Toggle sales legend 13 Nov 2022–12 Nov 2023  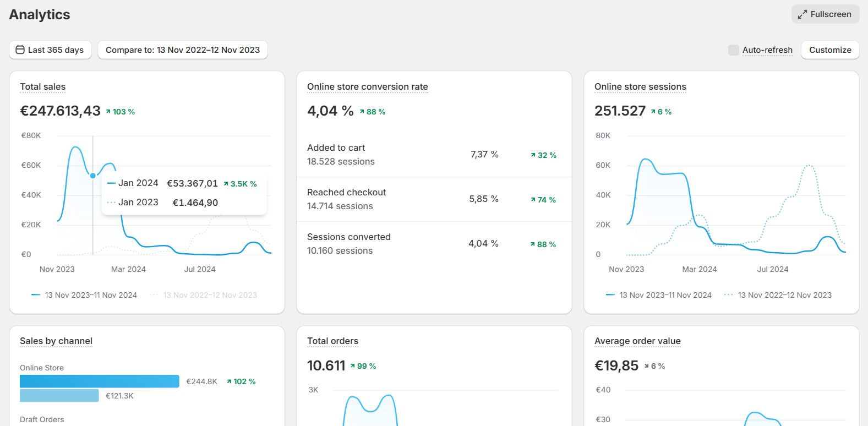[x=203, y=295]
